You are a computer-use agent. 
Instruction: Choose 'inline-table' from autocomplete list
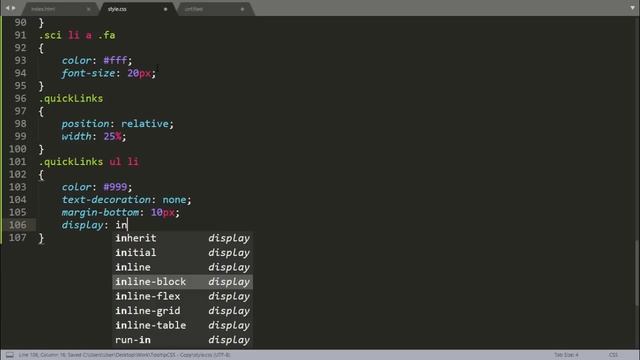(182, 325)
